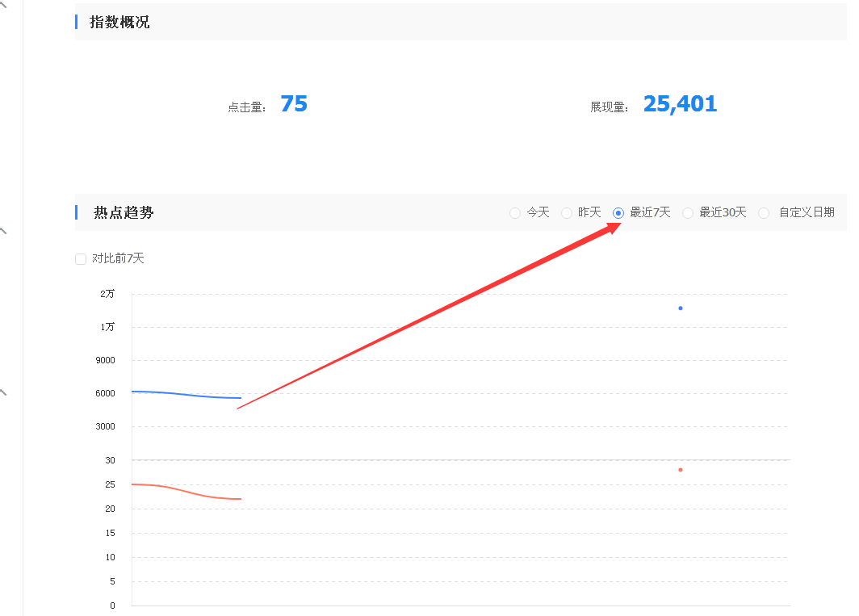Select the 昨天 date range option

point(567,213)
